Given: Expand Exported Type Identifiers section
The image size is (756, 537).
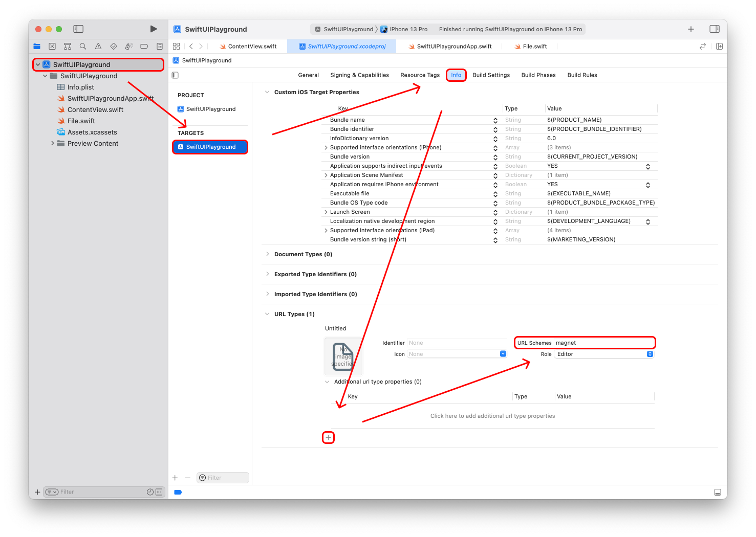Looking at the screenshot, I should point(267,274).
